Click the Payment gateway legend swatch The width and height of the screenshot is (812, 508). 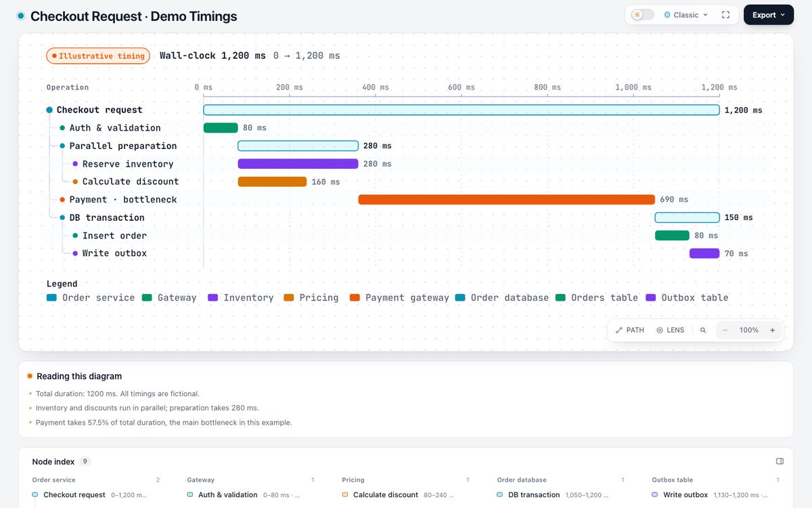click(x=355, y=298)
